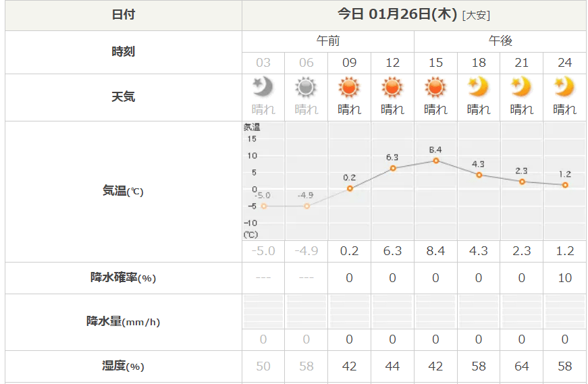This screenshot has width=588, height=384.
Task: Select the sunny icon under 12
Action: pyautogui.click(x=392, y=88)
